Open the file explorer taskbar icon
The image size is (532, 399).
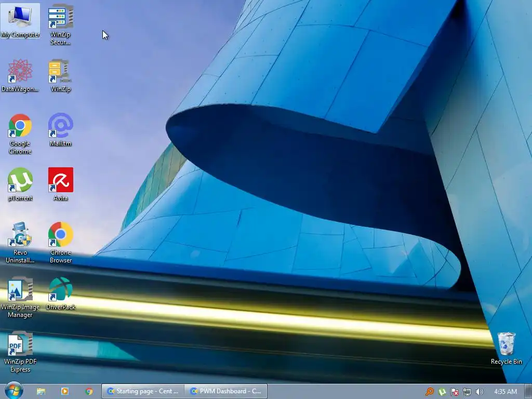(41, 392)
